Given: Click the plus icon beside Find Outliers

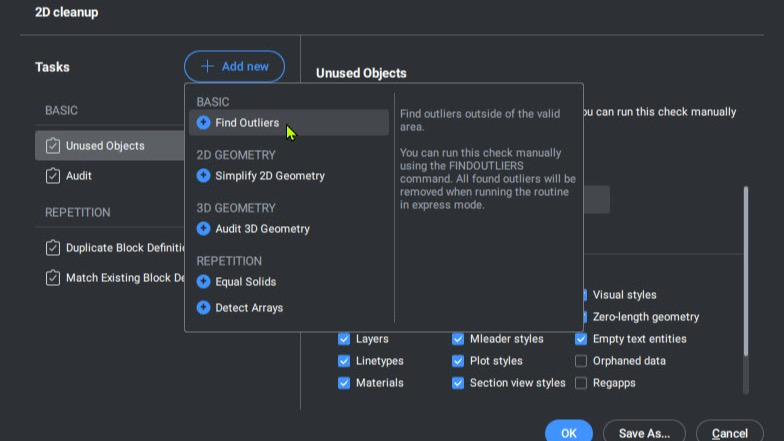Looking at the screenshot, I should point(204,122).
